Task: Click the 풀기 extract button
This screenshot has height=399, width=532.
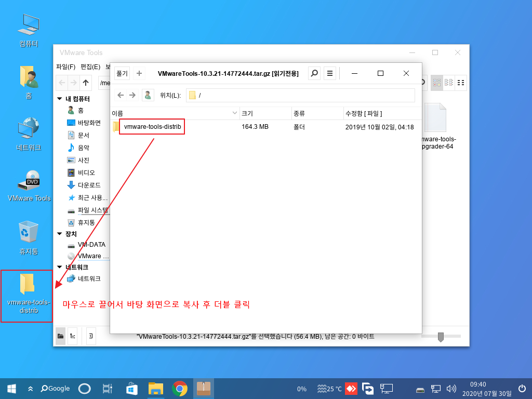Action: click(122, 73)
